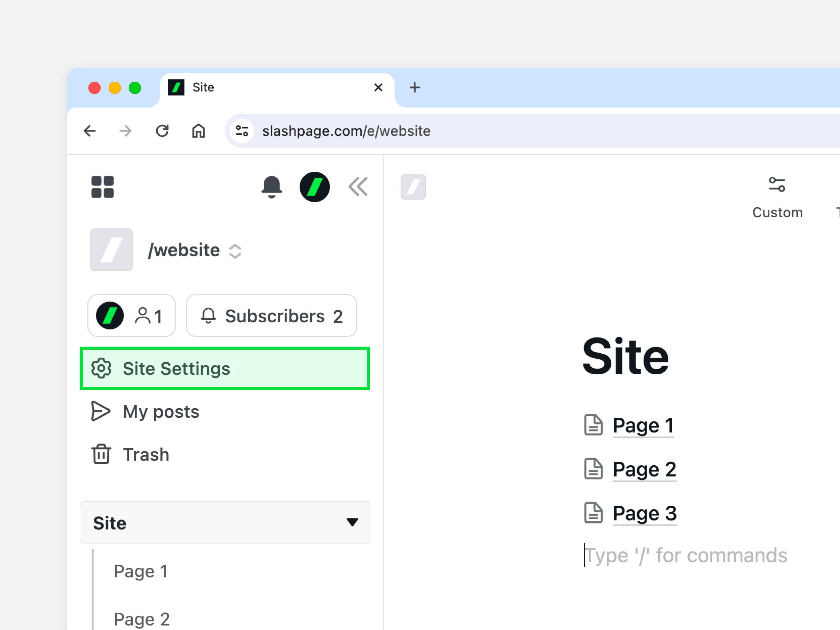Screen dimensions: 840x630
Task: Click the My posts paper plane icon
Action: pyautogui.click(x=101, y=411)
